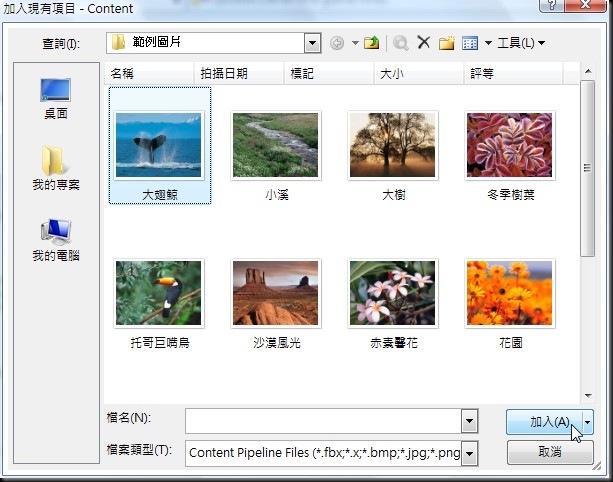Screen dimensions: 613x482
Task: Select the 托哥巨嘴鳥 toucan thumbnail
Action: click(x=159, y=293)
